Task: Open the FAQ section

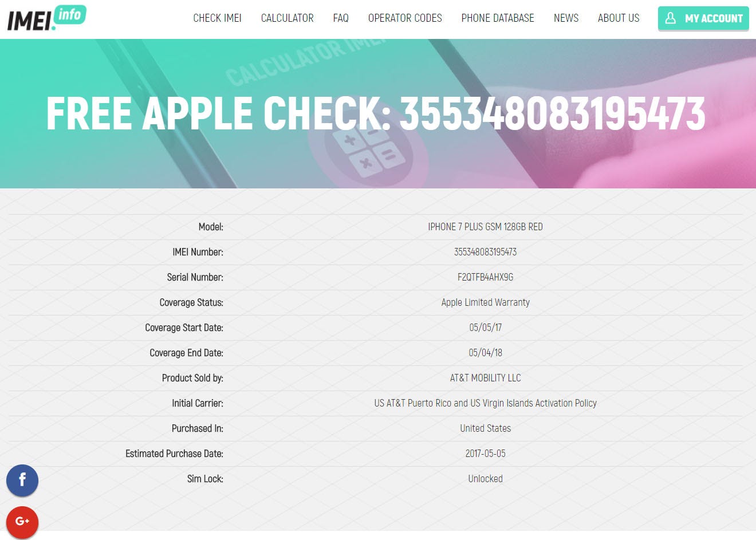Action: (341, 18)
